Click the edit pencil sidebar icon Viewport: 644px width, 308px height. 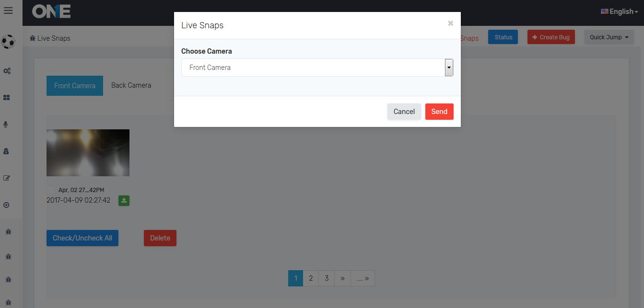tap(7, 178)
